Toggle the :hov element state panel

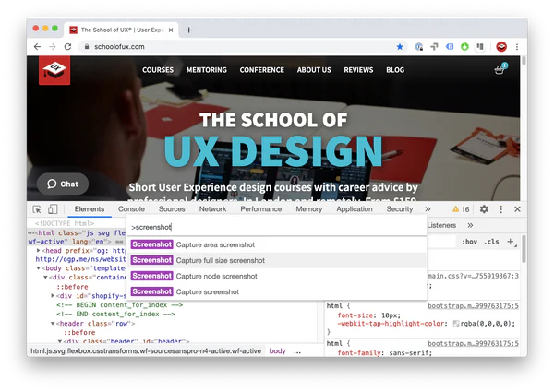468,242
